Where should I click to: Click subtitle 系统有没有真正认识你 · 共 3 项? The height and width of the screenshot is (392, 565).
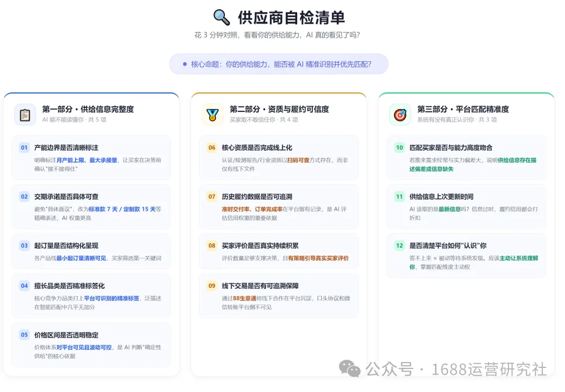click(457, 120)
